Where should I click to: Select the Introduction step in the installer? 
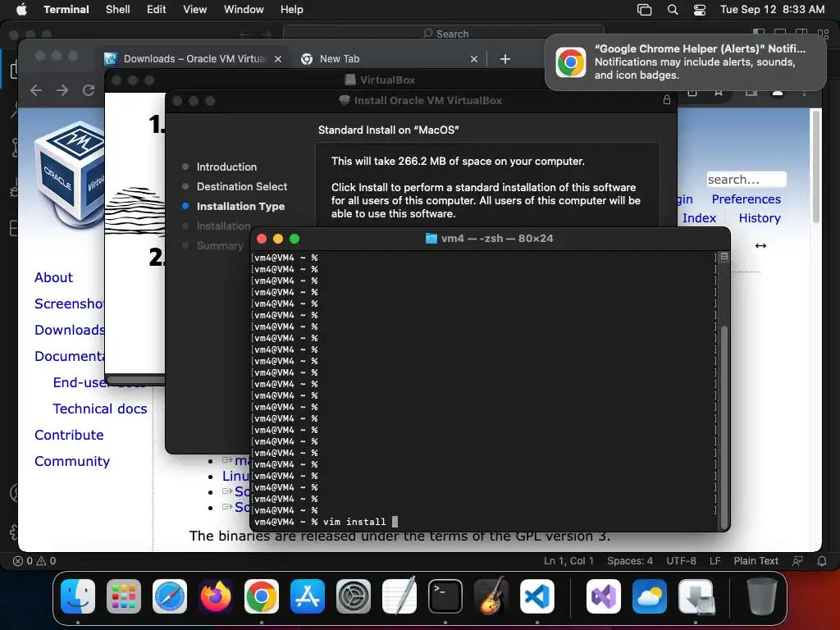(226, 167)
